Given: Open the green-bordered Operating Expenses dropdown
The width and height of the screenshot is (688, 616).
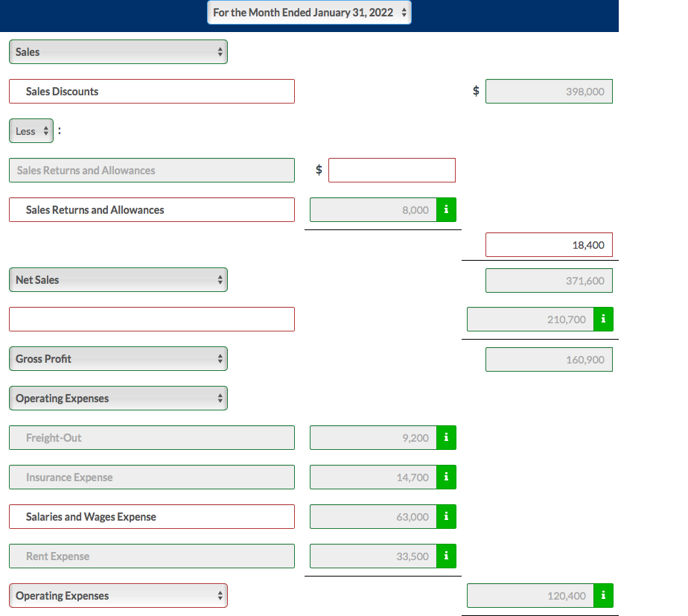Looking at the screenshot, I should (x=118, y=399).
